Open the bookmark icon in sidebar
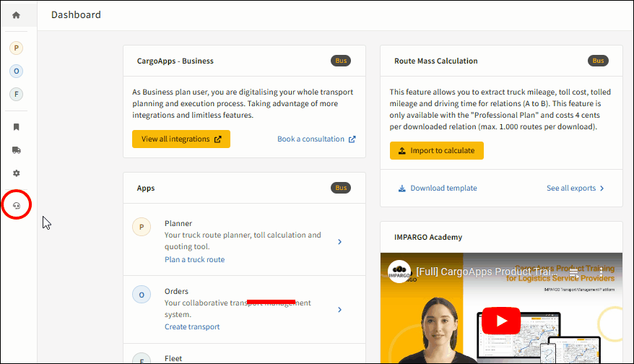 pos(16,127)
